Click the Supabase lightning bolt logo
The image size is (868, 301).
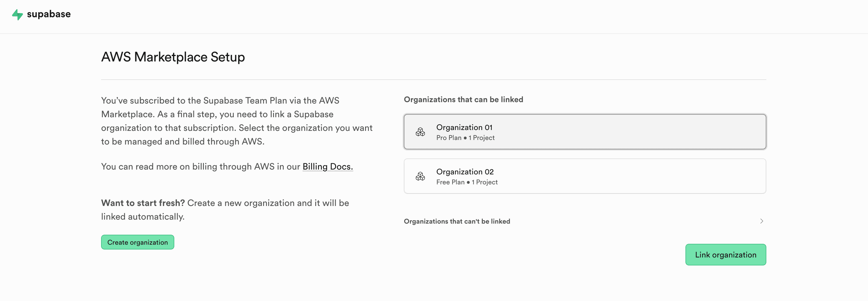click(x=17, y=15)
